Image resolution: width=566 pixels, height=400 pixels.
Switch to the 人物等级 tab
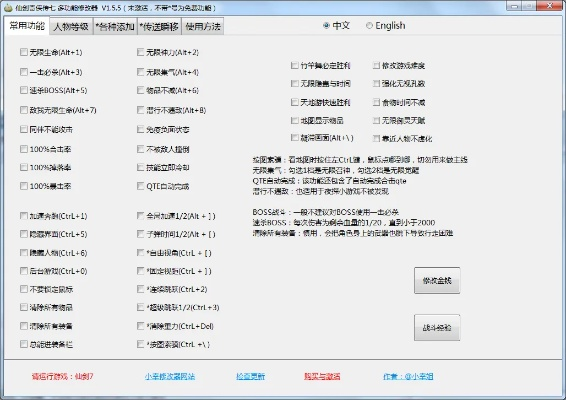[71, 26]
